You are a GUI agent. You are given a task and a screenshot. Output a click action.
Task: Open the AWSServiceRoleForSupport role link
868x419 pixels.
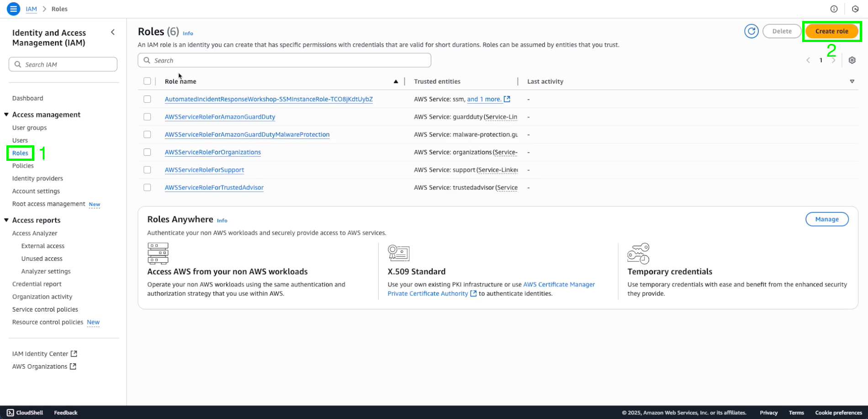(204, 170)
